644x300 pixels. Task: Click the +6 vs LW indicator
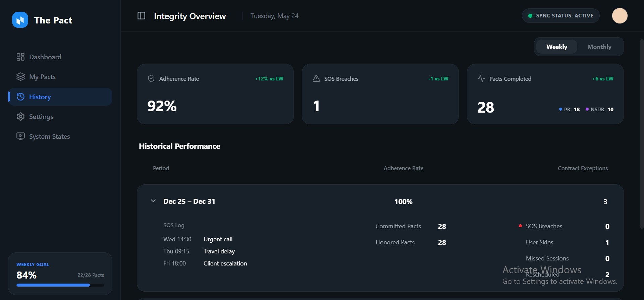(603, 79)
